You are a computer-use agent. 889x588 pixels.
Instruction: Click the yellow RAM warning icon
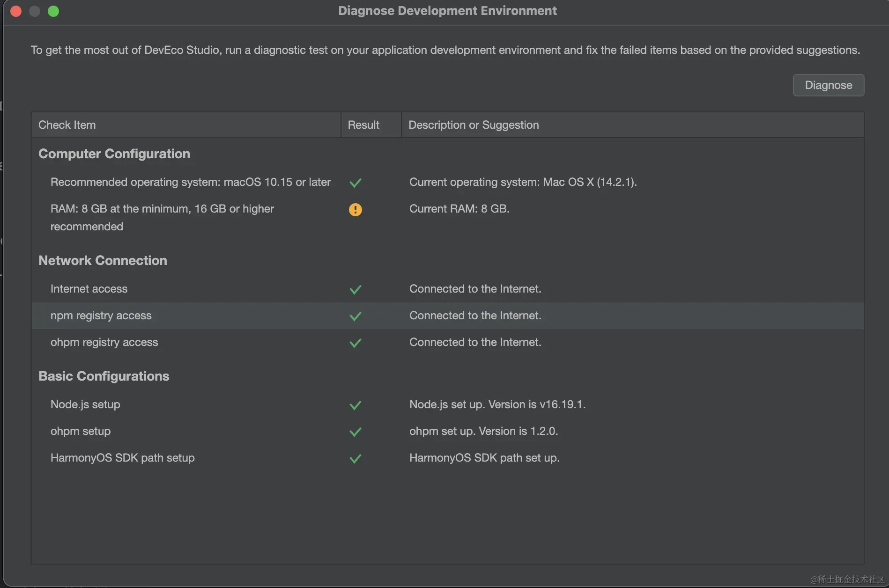(356, 209)
